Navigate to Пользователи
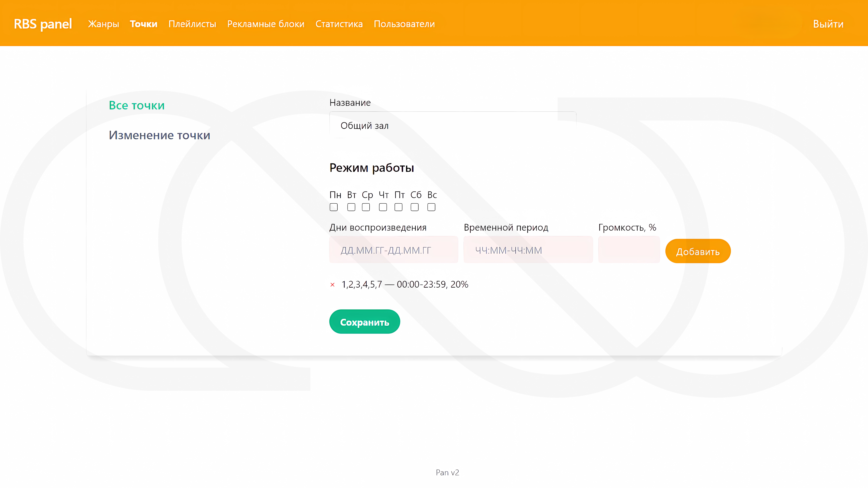Viewport: 868px width, 488px height. click(404, 24)
